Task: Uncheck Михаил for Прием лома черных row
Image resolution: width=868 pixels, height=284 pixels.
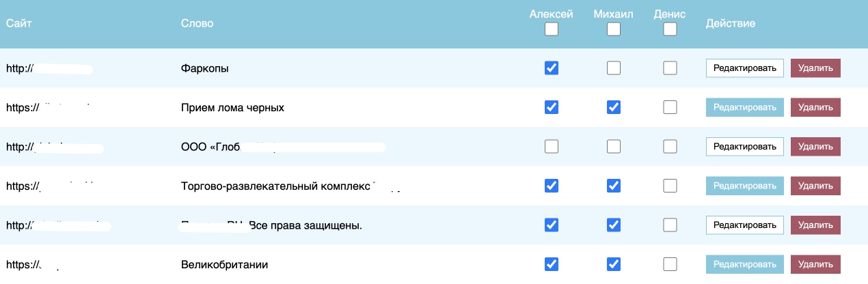Action: [614, 107]
